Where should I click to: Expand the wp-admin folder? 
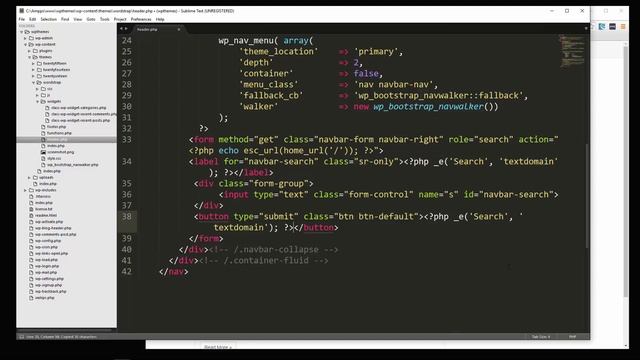(x=25, y=38)
